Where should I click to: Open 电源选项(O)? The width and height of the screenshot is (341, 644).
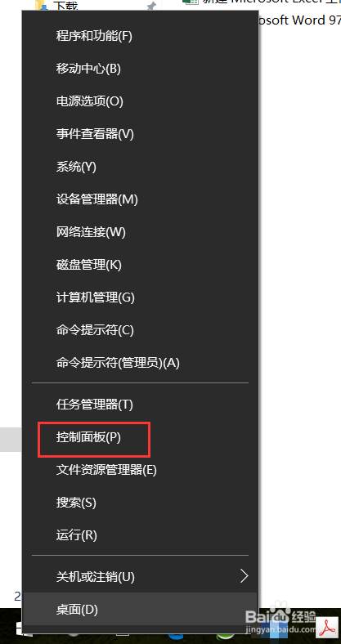tap(141, 101)
